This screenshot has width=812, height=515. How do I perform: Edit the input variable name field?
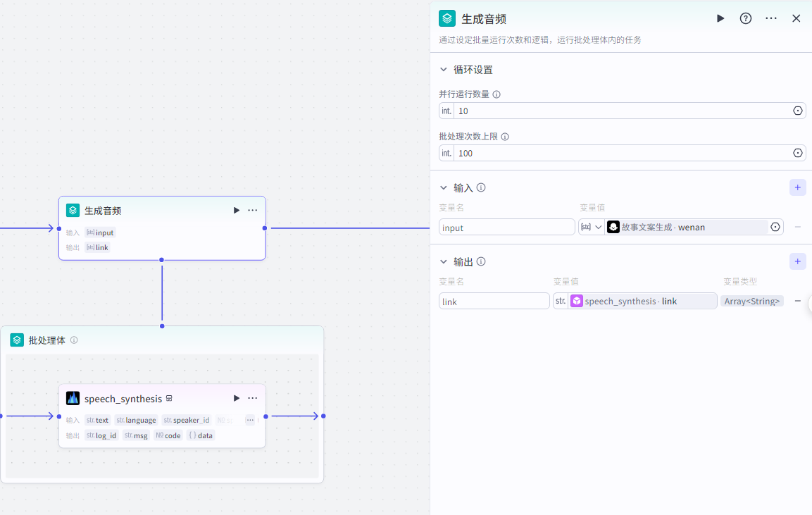[506, 228]
